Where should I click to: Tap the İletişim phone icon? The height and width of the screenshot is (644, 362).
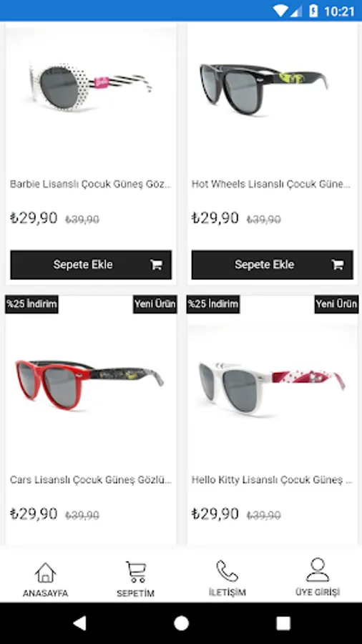click(x=227, y=571)
